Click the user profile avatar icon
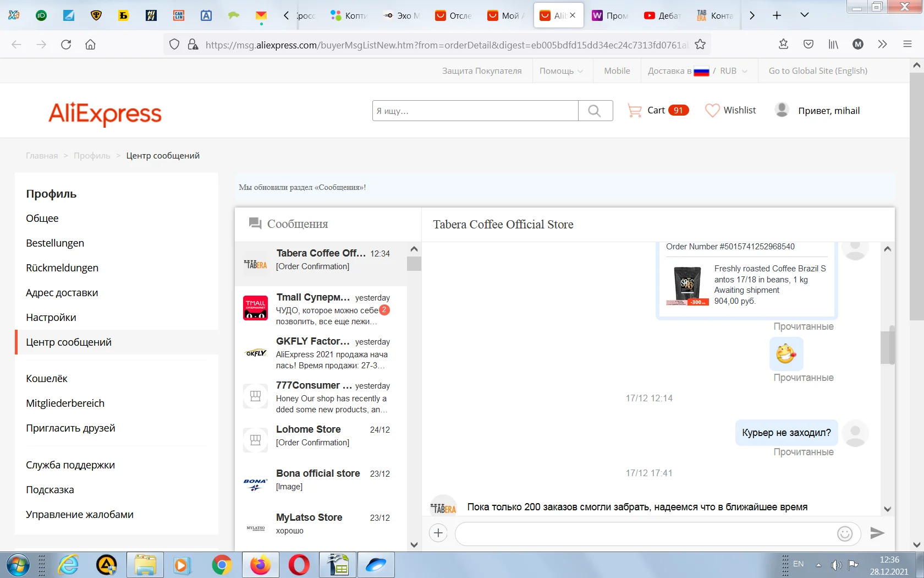The width and height of the screenshot is (924, 578). pyautogui.click(x=782, y=110)
